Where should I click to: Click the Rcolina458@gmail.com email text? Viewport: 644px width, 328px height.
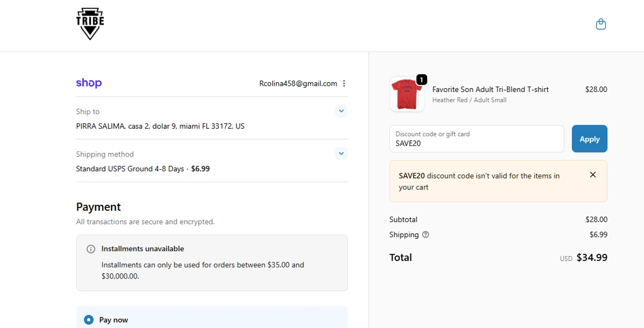(x=298, y=84)
